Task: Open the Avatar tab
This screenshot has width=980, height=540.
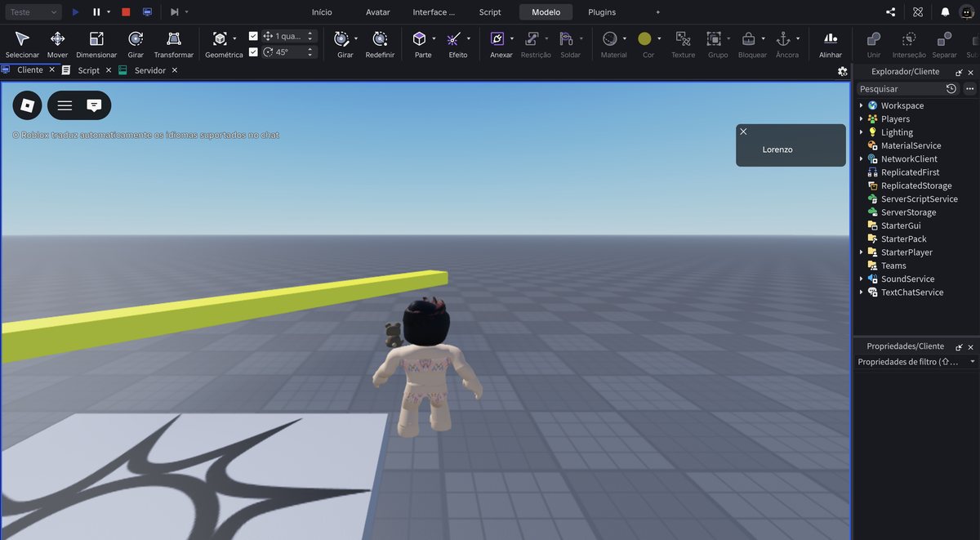Action: (377, 12)
